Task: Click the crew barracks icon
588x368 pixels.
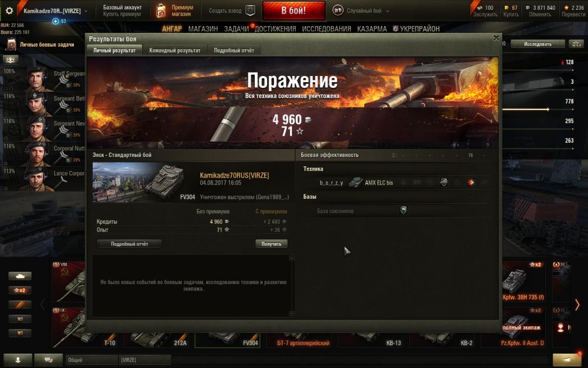Action: pos(11,60)
